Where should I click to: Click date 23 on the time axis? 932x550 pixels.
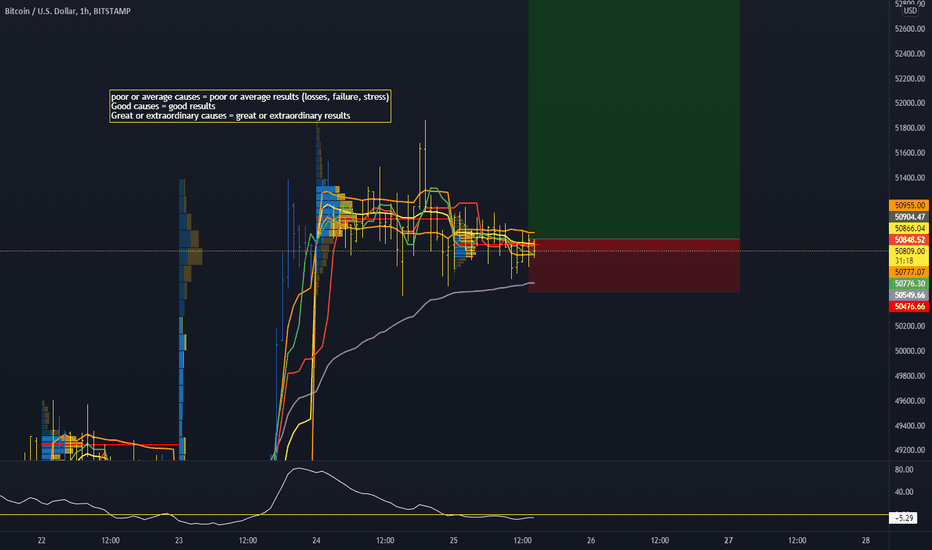(179, 540)
